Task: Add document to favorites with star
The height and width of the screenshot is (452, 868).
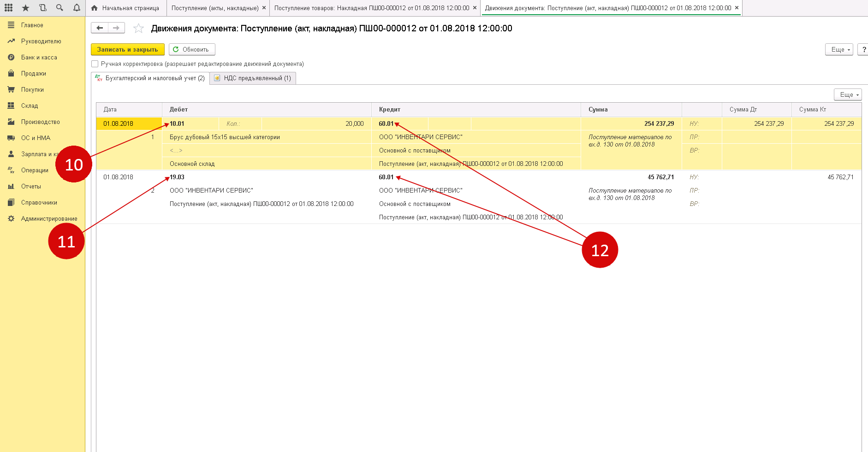Action: (x=138, y=29)
